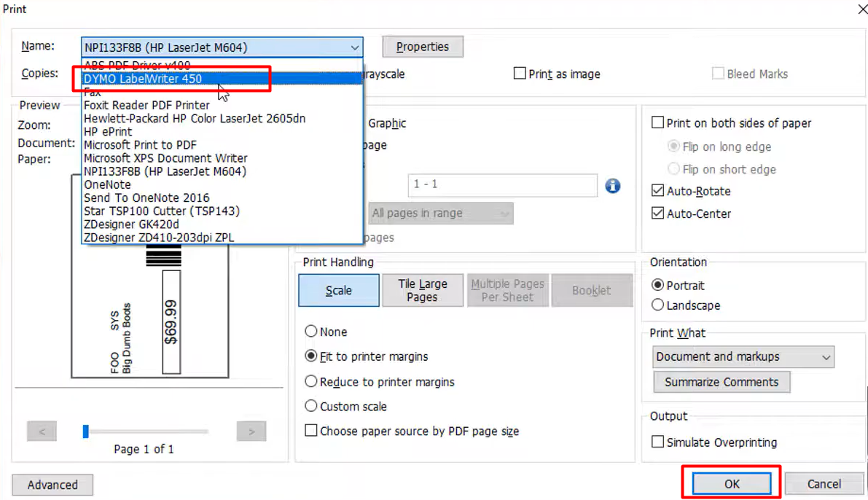Select Landscape orientation
Image resolution: width=868 pixels, height=500 pixels.
coord(657,305)
